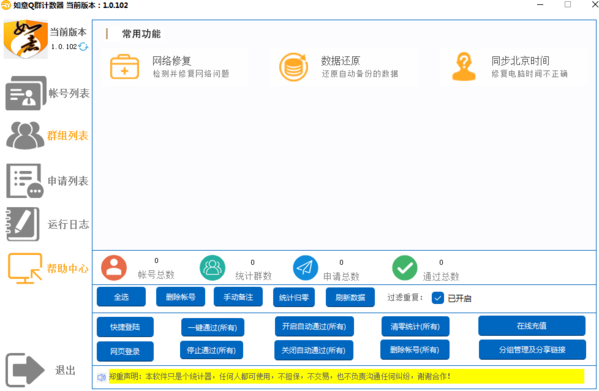Click the 如意 shield logo
This screenshot has width=599, height=391.
coord(26,39)
